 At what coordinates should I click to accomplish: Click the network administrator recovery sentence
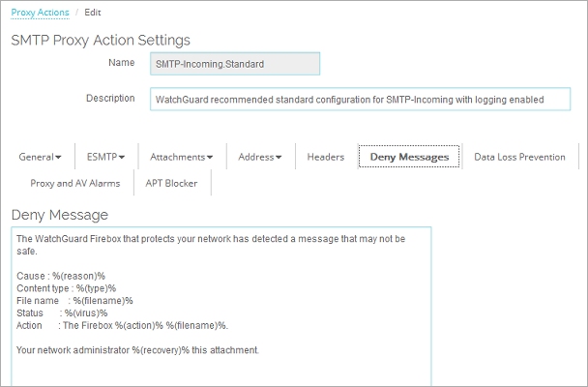coord(137,348)
